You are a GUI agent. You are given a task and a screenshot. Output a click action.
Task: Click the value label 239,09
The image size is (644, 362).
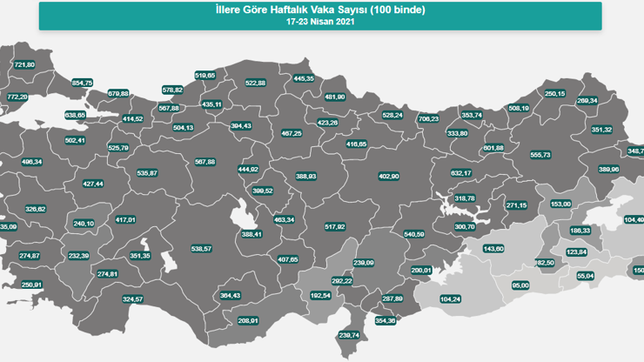coord(364,263)
